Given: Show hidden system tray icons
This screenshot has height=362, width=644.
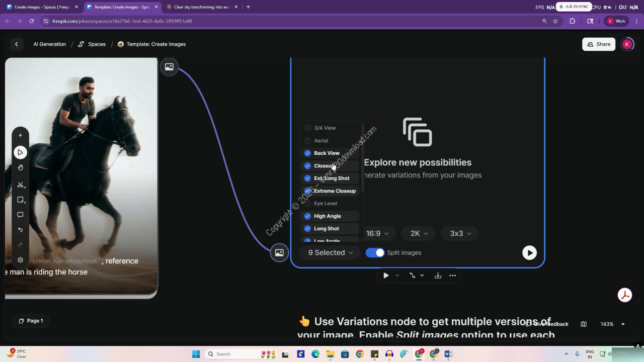Looking at the screenshot, I should click(x=567, y=354).
